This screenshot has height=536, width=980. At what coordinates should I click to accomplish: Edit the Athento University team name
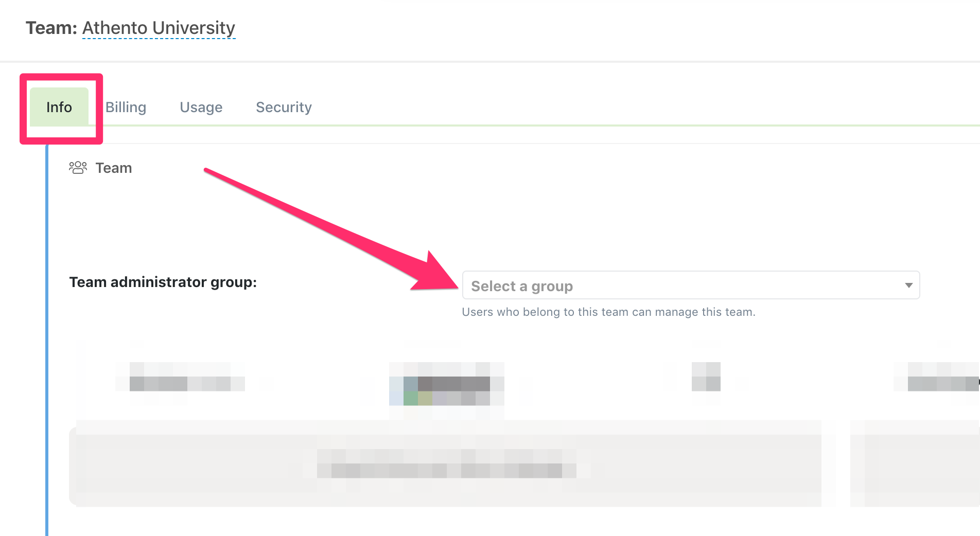159,28
